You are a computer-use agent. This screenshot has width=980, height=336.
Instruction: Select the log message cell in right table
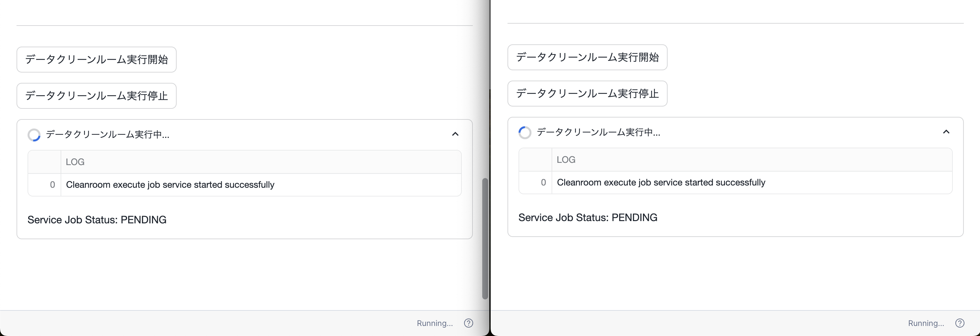[x=661, y=183]
